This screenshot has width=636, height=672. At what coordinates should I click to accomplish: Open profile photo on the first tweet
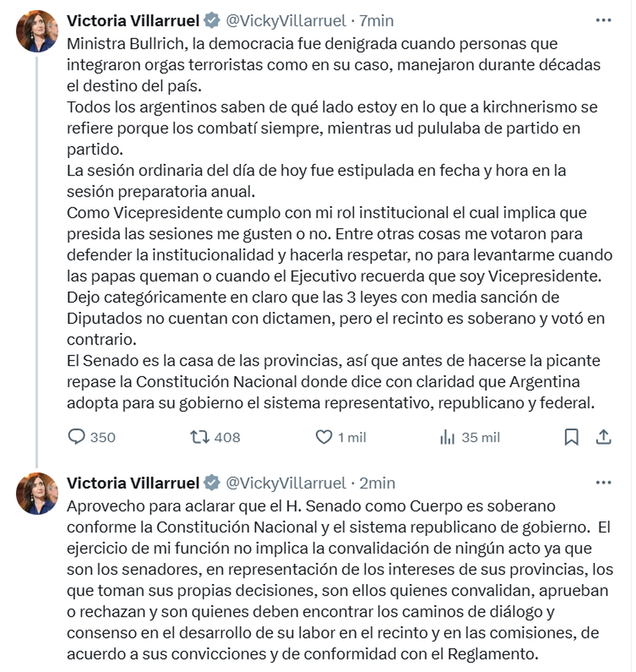(37, 31)
